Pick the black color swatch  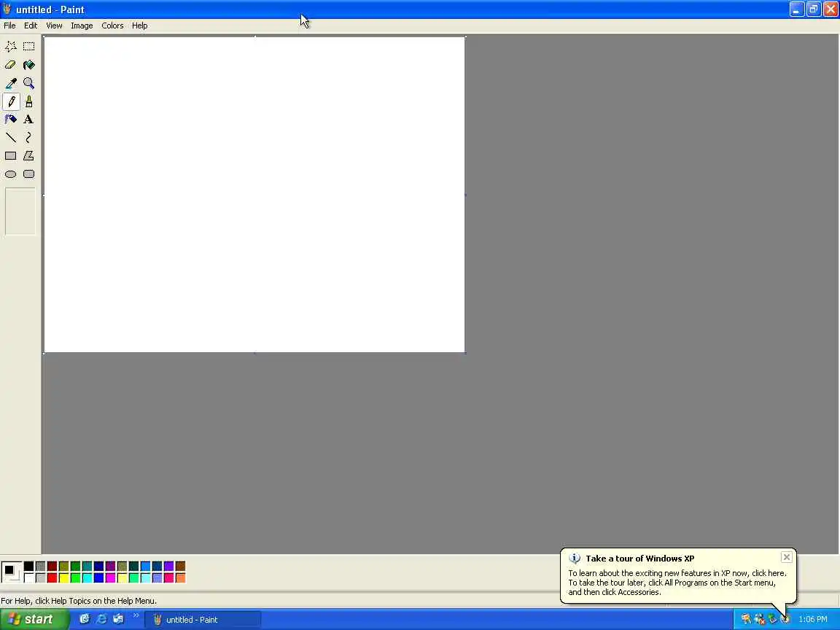pos(29,567)
